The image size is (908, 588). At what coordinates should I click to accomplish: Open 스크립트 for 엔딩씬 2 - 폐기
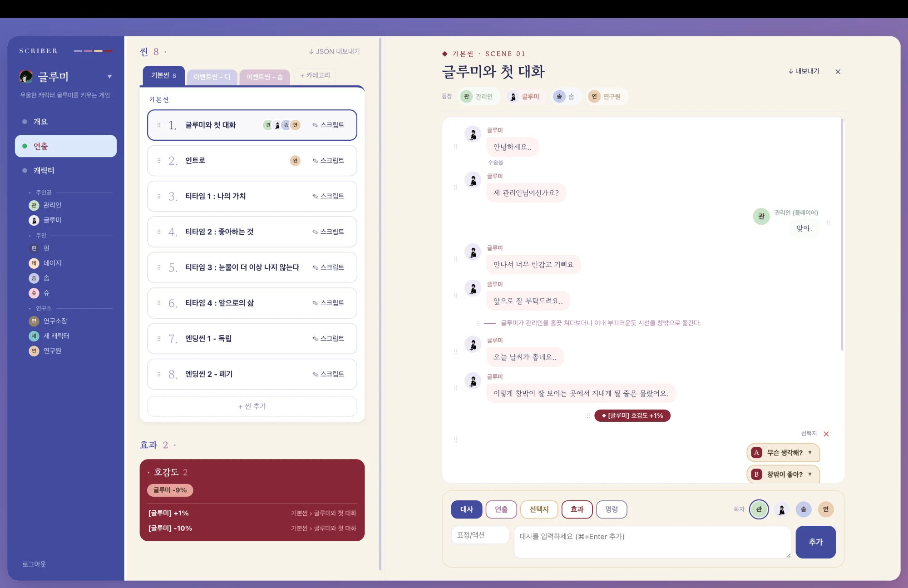point(328,374)
